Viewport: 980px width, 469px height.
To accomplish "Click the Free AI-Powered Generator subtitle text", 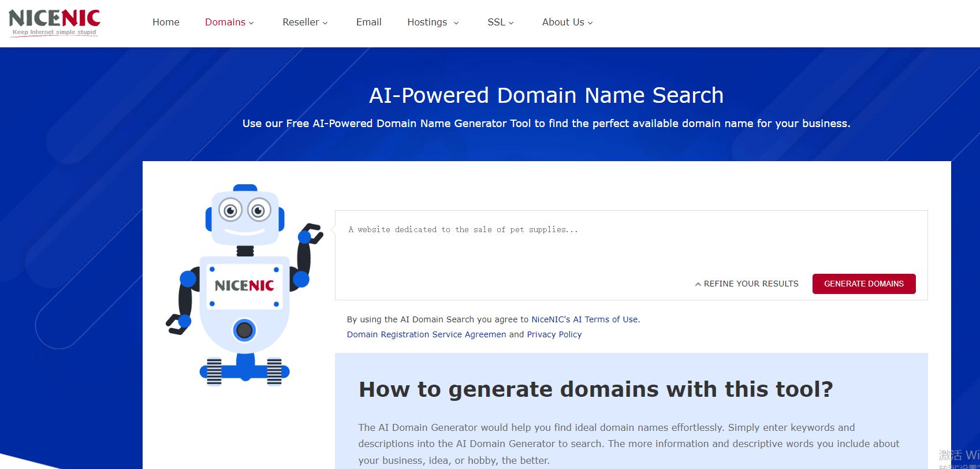I will [546, 124].
